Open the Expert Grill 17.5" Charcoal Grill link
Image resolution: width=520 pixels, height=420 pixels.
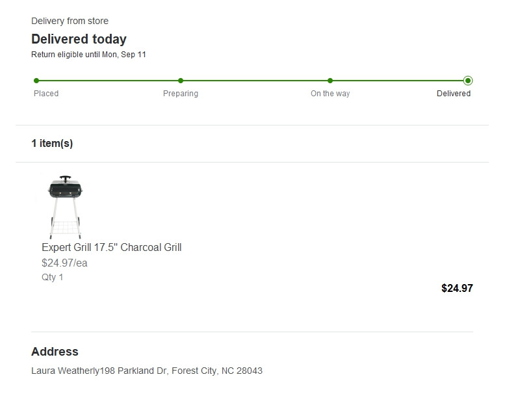pos(111,248)
